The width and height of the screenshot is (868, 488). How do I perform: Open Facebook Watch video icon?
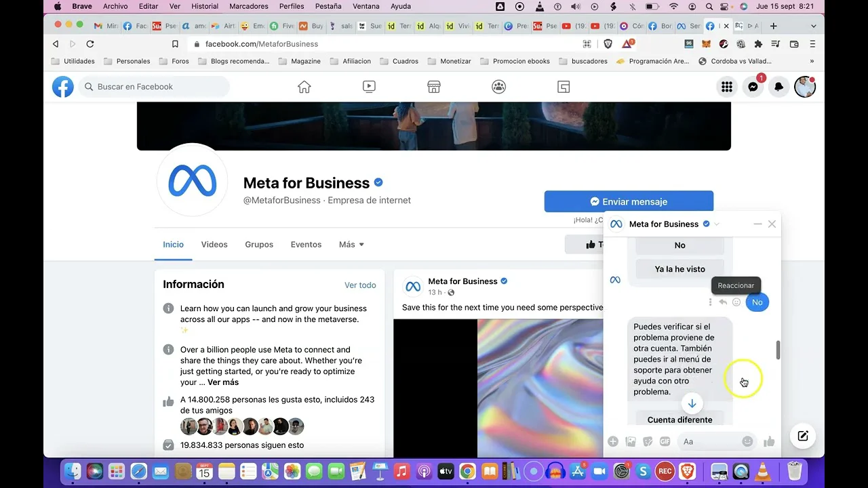(369, 87)
